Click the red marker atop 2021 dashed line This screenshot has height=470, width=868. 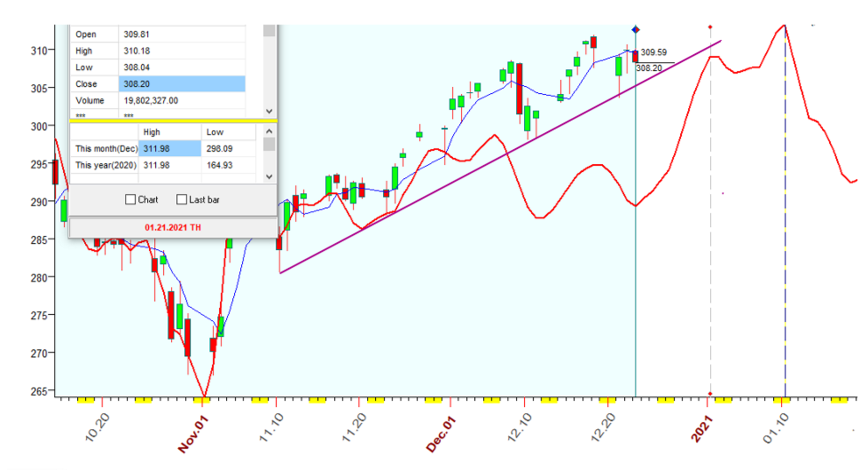[710, 27]
